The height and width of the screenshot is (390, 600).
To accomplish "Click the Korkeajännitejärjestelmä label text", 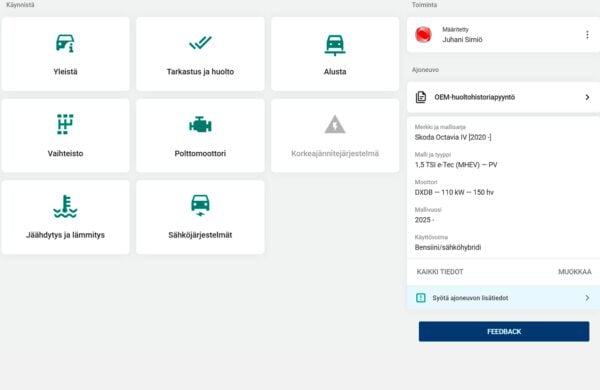I will [x=335, y=153].
